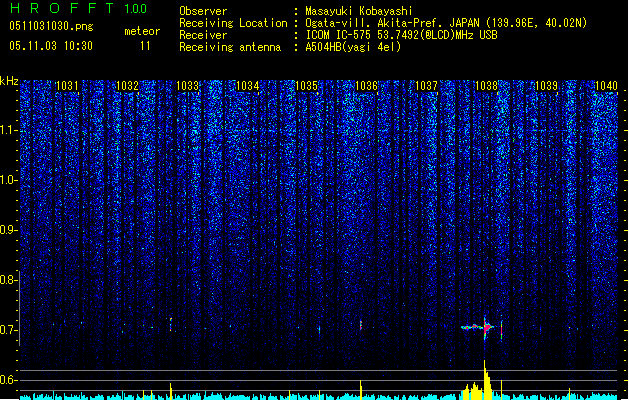Select the filename 0511031030.png
This screenshot has height=400, width=629.
(x=51, y=26)
